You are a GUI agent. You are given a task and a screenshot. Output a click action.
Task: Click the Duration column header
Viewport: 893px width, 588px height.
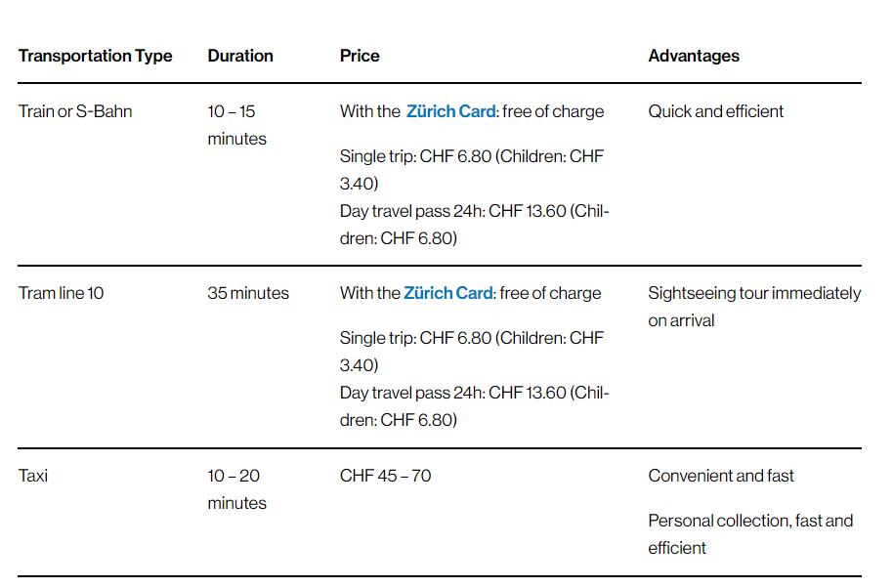coord(240,56)
